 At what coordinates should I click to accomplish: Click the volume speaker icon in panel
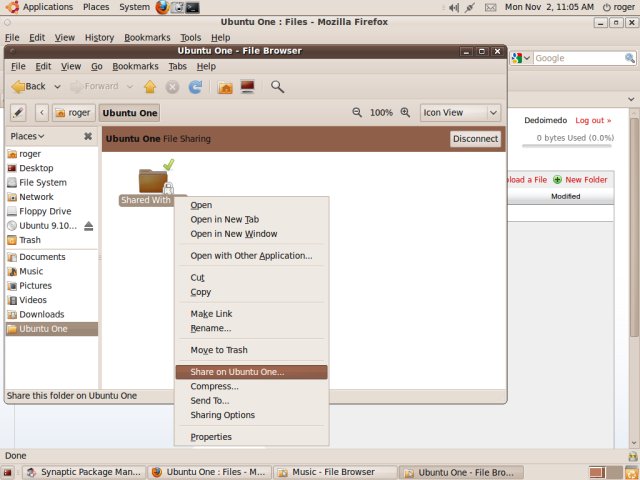[x=453, y=7]
